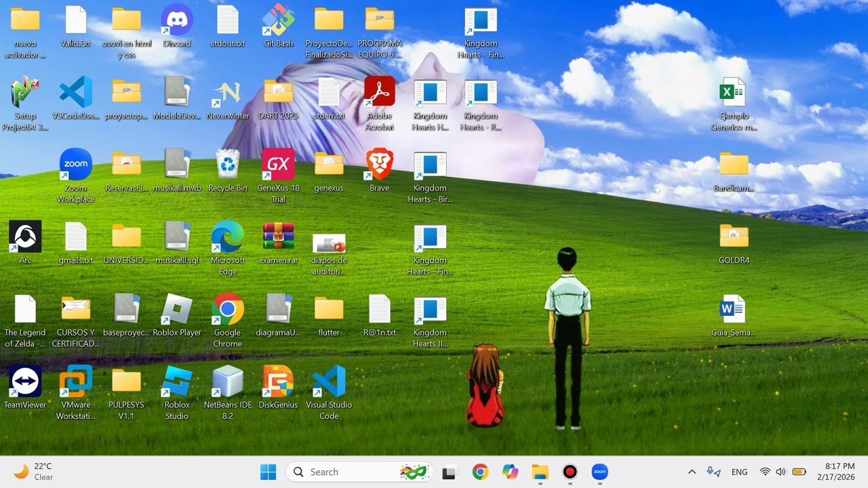Open Task View from the taskbar
Viewport: 868px width, 488px height.
(448, 472)
